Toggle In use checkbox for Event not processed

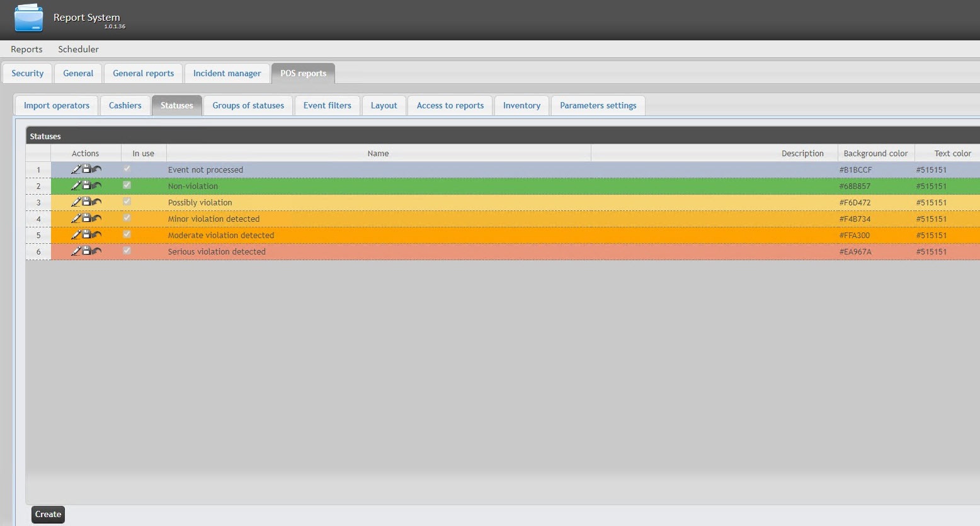pos(127,169)
